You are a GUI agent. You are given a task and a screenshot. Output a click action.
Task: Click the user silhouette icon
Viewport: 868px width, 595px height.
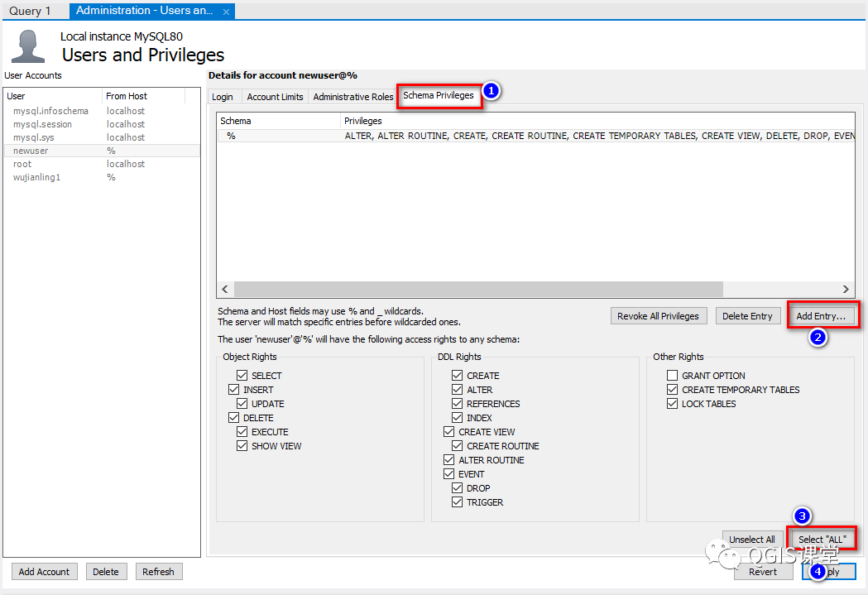pos(27,46)
